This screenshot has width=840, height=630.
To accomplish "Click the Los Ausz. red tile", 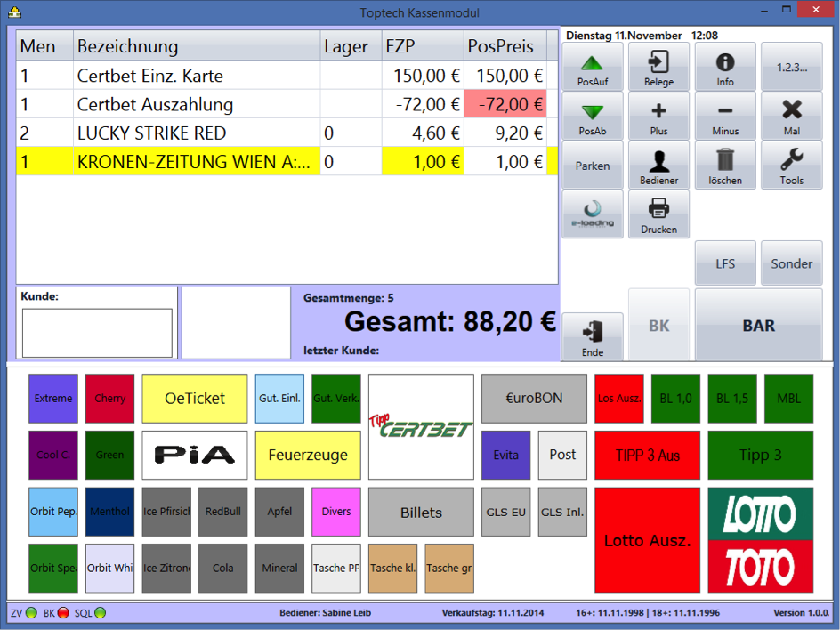I will coord(619,399).
